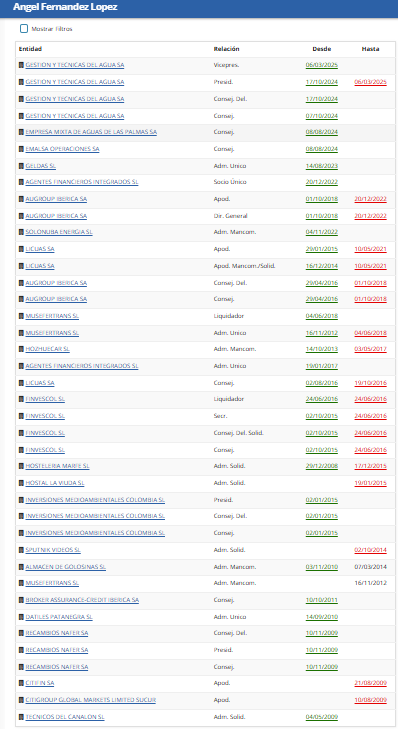Click the Angel Fernandez Lopez page title
The width and height of the screenshot is (398, 729).
point(65,7)
